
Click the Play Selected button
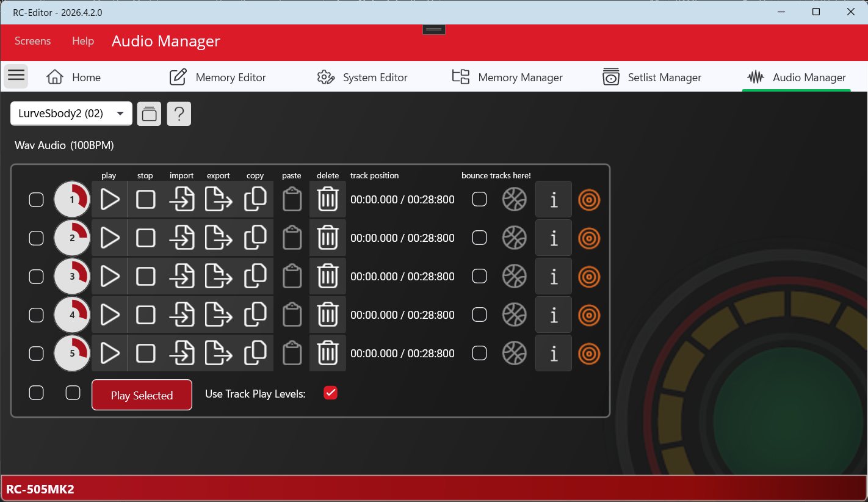coord(142,395)
